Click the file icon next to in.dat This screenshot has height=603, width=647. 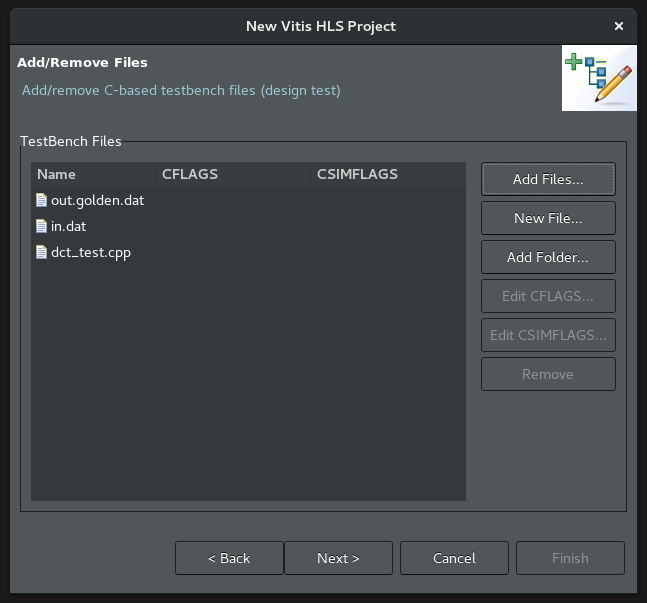tap(41, 226)
